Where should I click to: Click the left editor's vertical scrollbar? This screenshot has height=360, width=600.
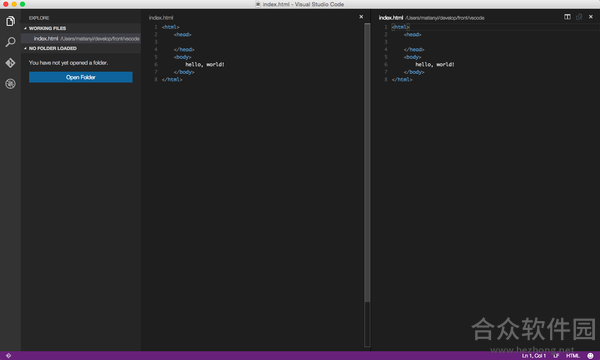tap(367, 162)
